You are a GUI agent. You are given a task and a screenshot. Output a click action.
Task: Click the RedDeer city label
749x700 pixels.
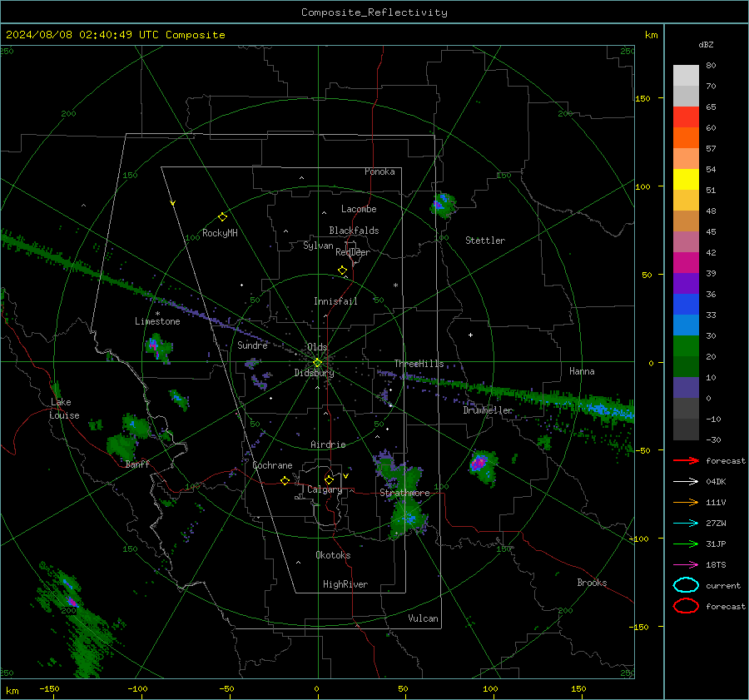(353, 252)
